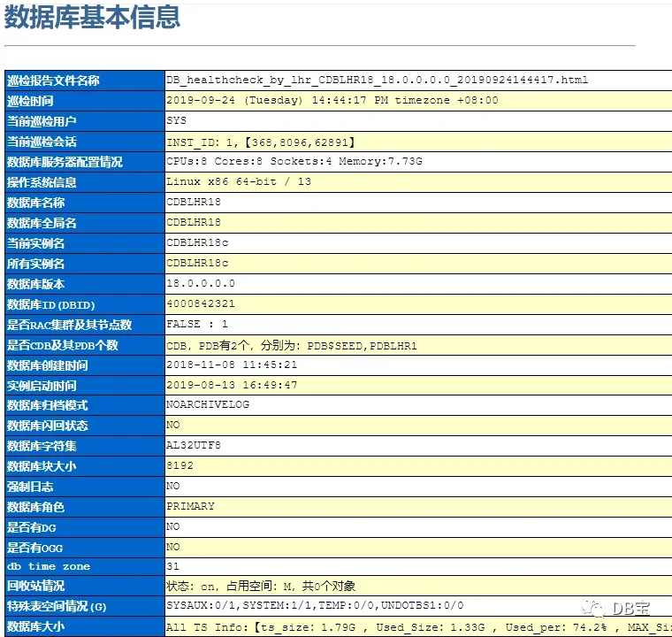This screenshot has height=637, width=672.
Task: Select the 是否CDB及其PDB个数 label cell
Action: [x=85, y=345]
